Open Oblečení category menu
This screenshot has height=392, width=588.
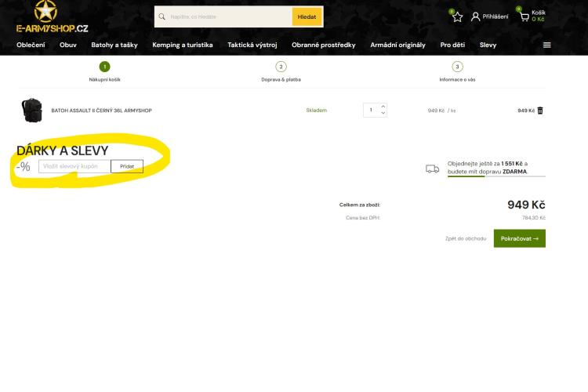click(31, 45)
